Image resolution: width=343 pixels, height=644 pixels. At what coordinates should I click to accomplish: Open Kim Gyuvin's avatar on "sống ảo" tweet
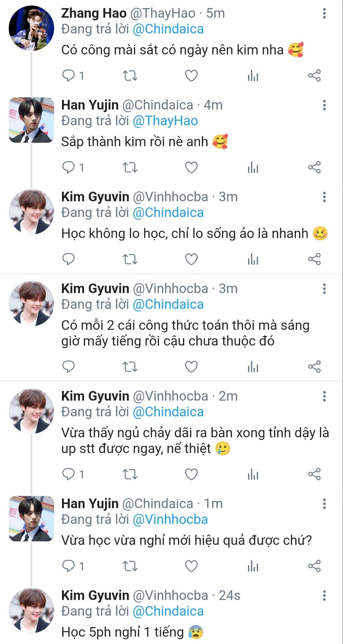31,212
